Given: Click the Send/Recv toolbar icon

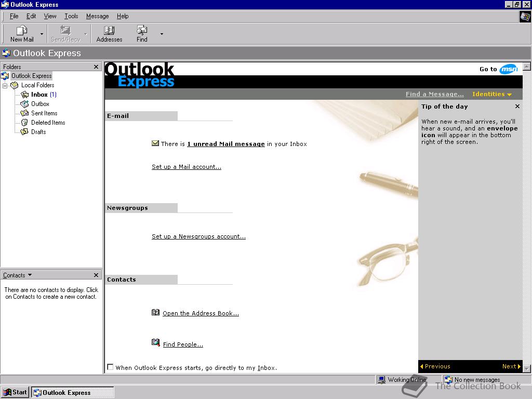Looking at the screenshot, I should pyautogui.click(x=65, y=31).
